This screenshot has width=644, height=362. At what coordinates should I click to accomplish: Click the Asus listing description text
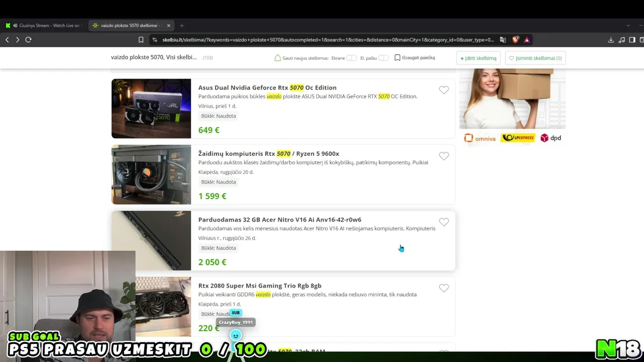(308, 97)
